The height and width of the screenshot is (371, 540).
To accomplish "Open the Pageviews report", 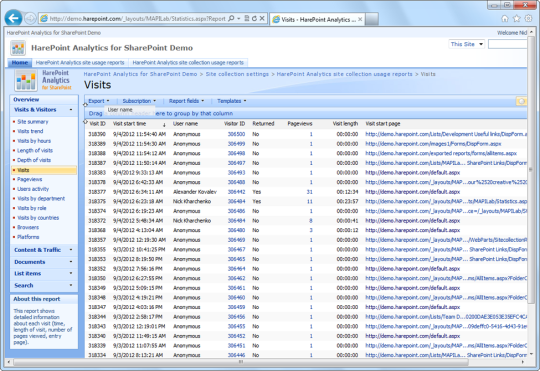I will coord(30,179).
